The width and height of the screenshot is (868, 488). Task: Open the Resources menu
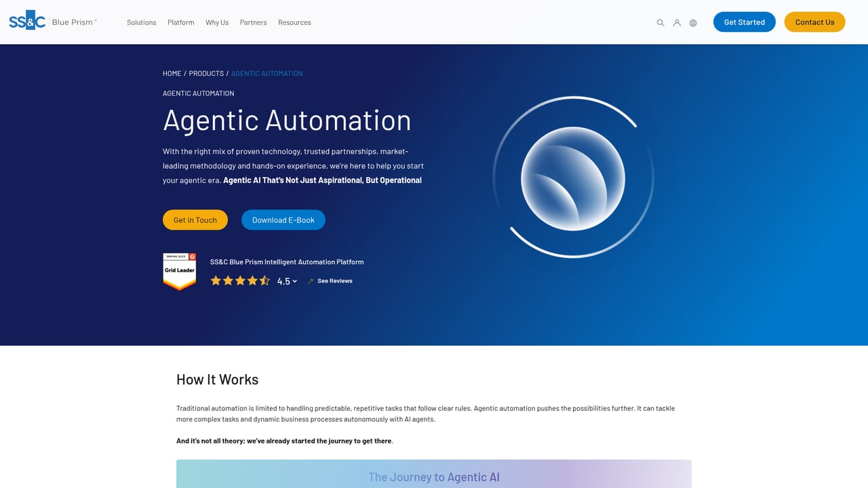point(294,22)
